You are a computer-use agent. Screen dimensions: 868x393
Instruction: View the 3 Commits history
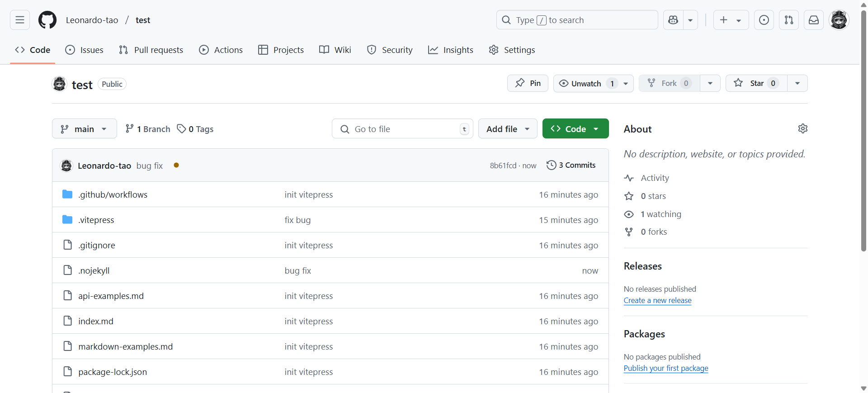[x=571, y=165]
